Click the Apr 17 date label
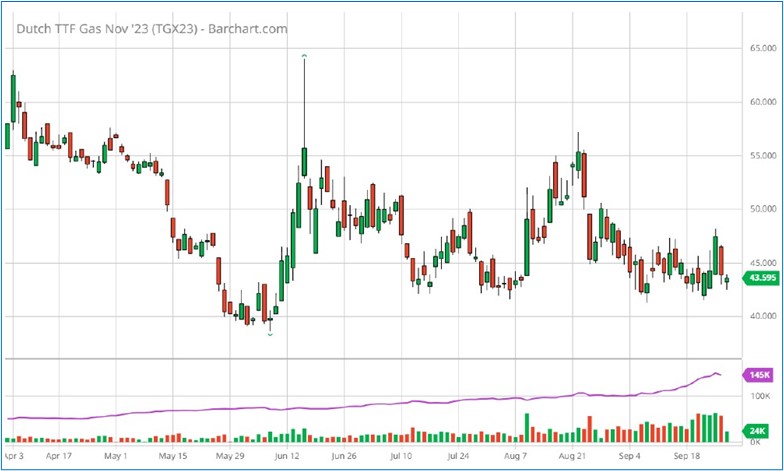The width and height of the screenshot is (784, 471). tap(59, 456)
